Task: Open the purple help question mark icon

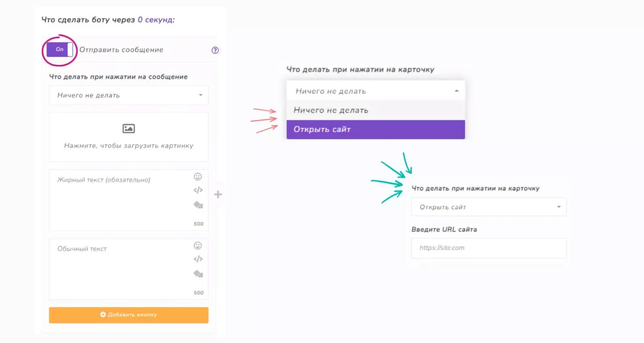Action: (216, 50)
